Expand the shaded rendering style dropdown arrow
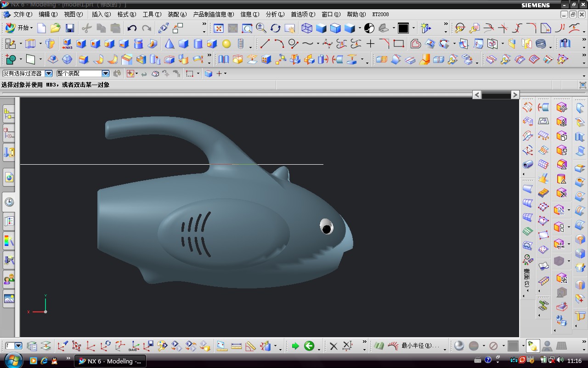The image size is (588, 368). click(359, 29)
